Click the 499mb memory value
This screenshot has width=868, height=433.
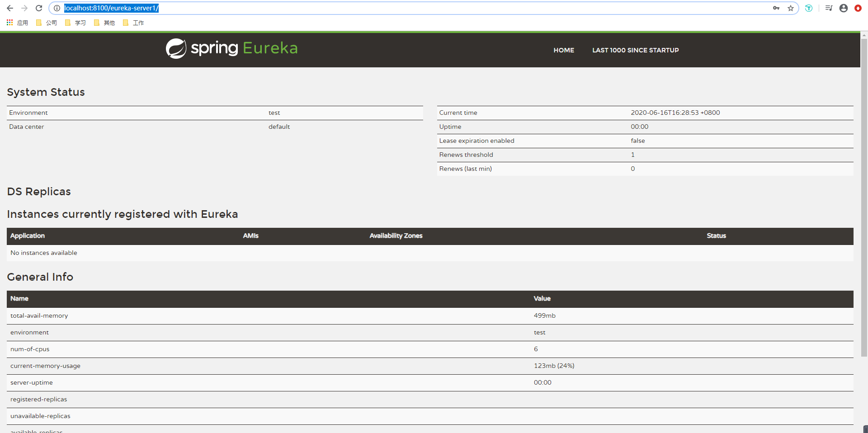tap(544, 315)
